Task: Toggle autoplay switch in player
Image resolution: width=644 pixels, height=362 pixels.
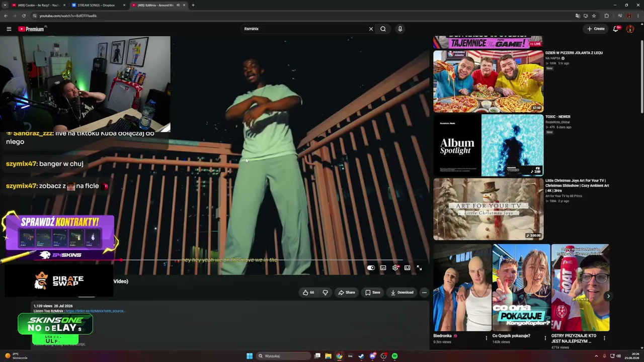Action: [x=371, y=268]
